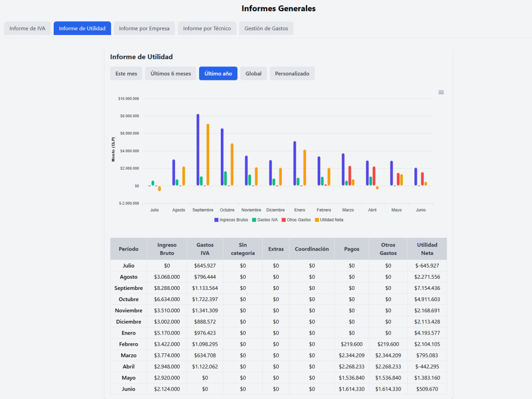
Task: Click Enero income value $5.170.000
Action: 167,333
